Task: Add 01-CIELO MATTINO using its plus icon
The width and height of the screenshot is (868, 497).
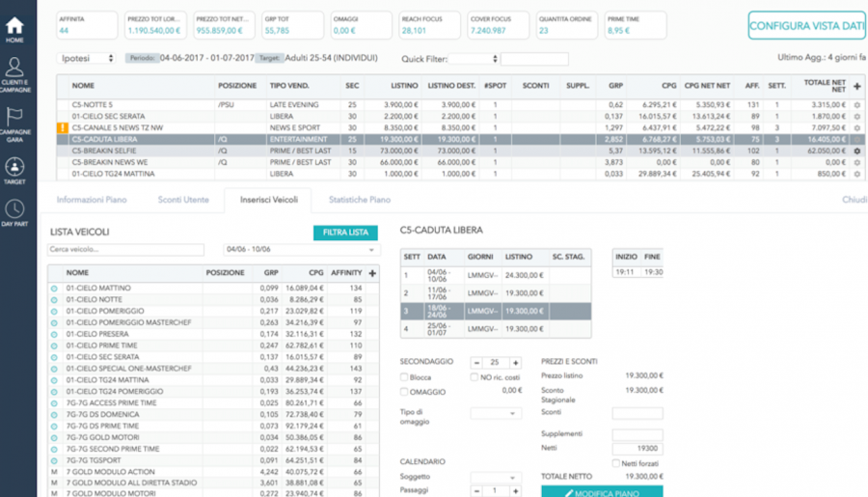Action: point(54,289)
